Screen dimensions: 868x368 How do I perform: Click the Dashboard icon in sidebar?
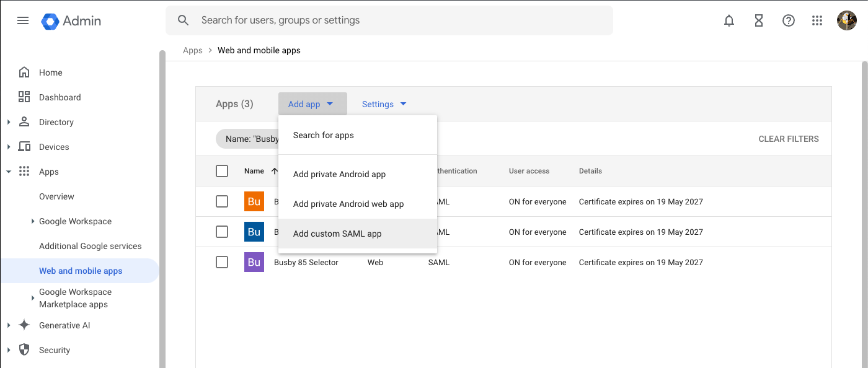[x=24, y=97]
